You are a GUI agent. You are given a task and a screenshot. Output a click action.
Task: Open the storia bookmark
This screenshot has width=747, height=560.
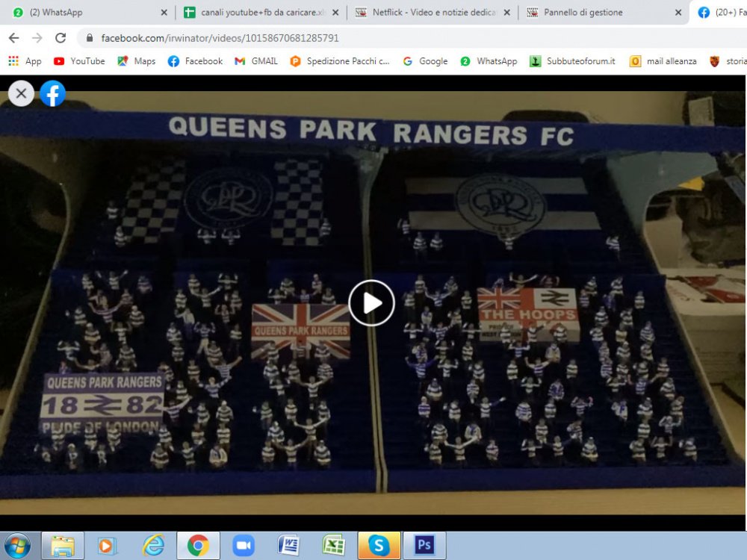tap(728, 61)
